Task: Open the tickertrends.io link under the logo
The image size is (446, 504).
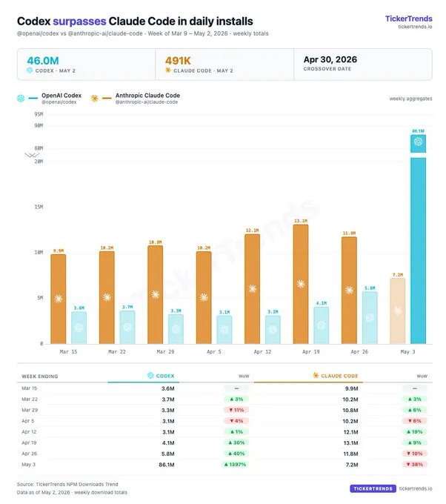Action: 415,27
